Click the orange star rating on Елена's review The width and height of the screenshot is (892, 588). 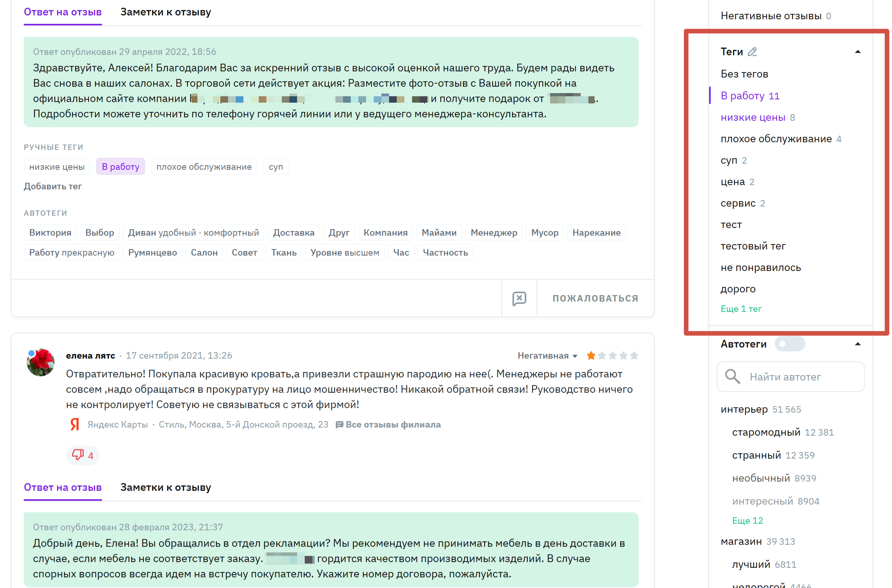pyautogui.click(x=591, y=356)
